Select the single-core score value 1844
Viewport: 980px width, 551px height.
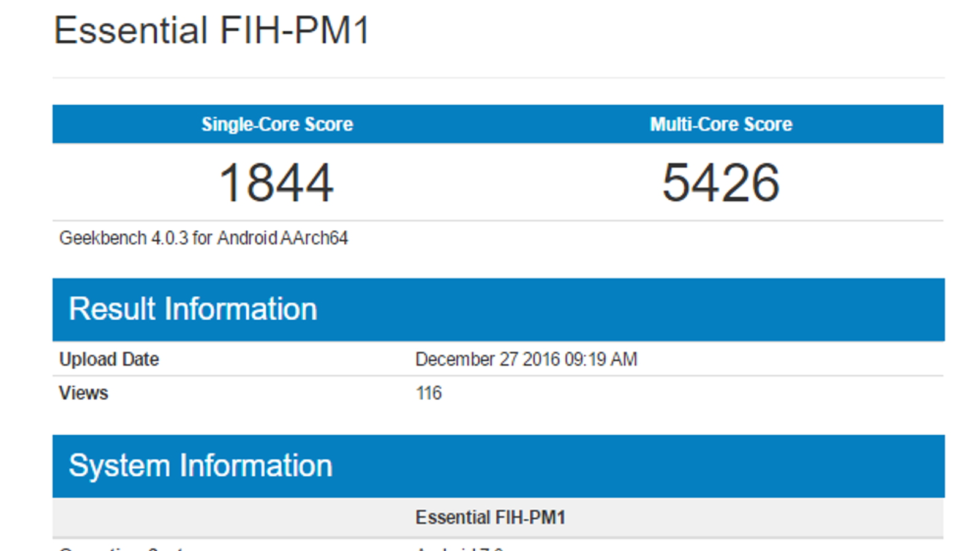click(276, 182)
